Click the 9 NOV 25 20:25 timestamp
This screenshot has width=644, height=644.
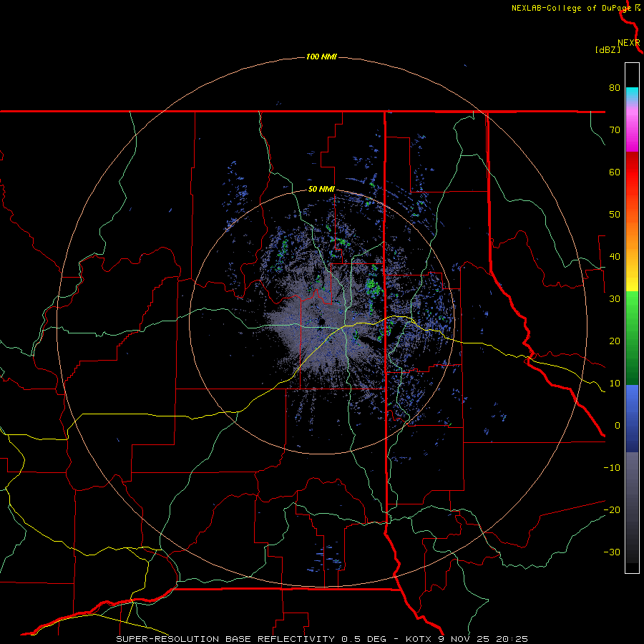point(484,639)
